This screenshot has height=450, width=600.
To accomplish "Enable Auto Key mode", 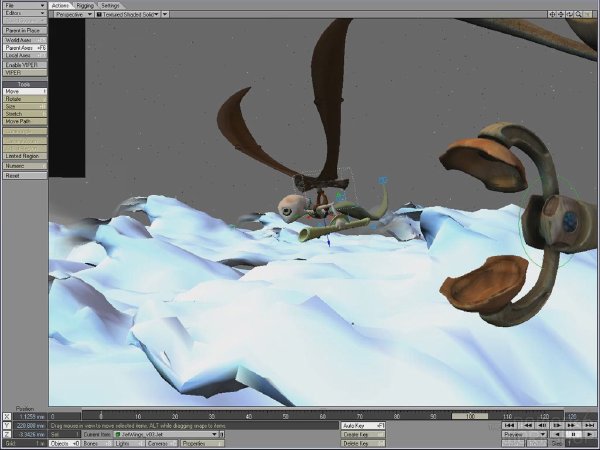I will pos(363,426).
